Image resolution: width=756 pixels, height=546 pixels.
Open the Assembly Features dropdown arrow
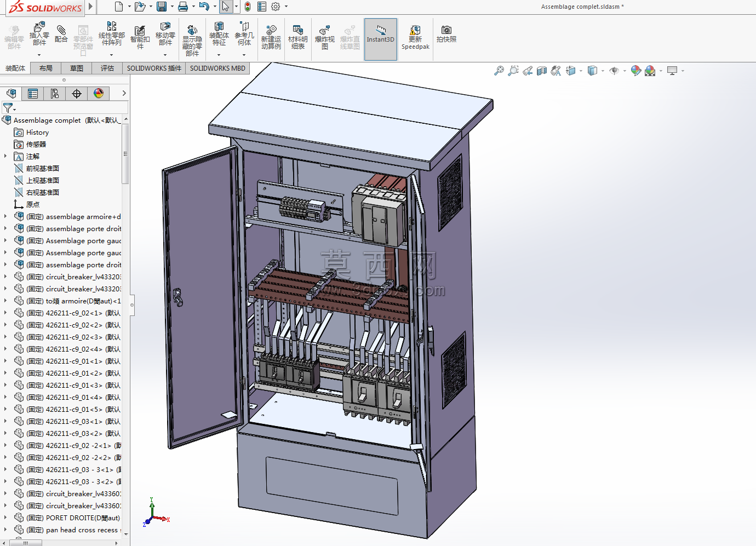[x=219, y=55]
